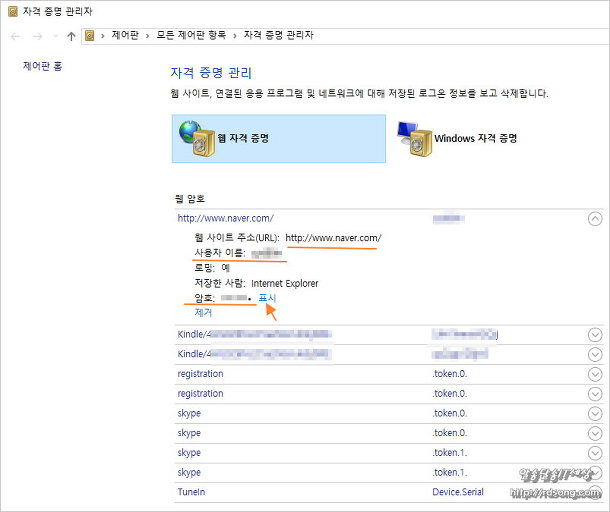Collapse the http://www.naver.com/ entry chevron

pos(595,218)
